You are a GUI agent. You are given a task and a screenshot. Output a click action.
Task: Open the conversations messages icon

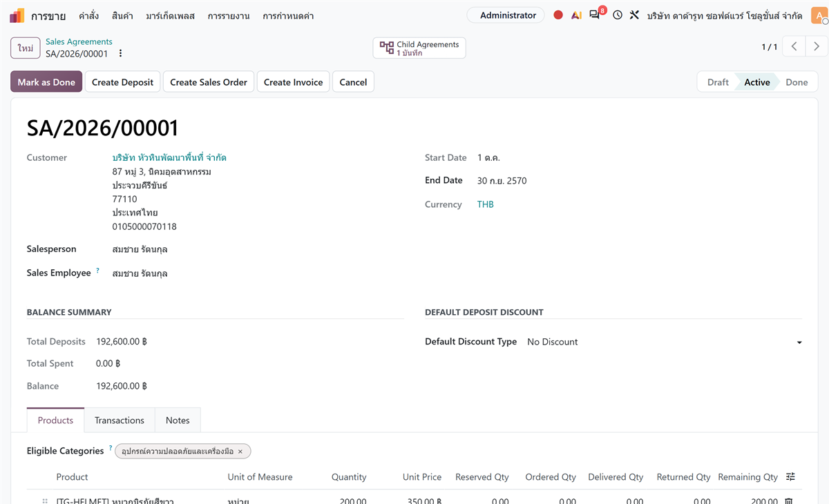click(595, 15)
